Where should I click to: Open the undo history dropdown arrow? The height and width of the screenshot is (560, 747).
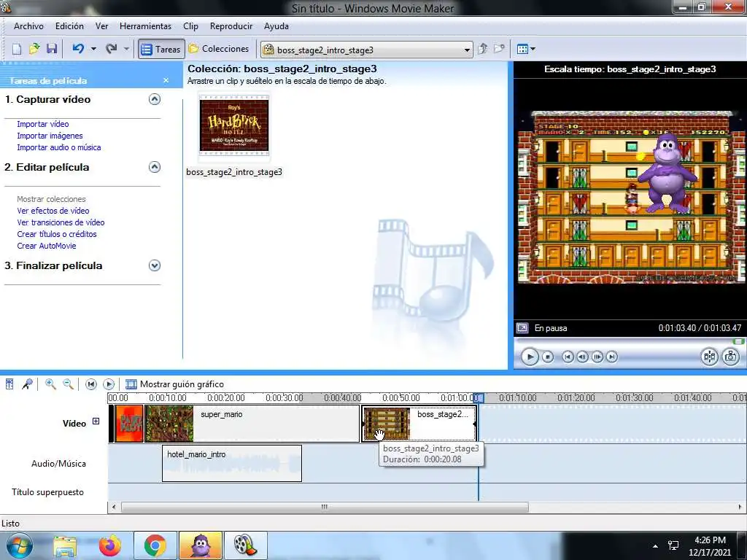pyautogui.click(x=93, y=49)
